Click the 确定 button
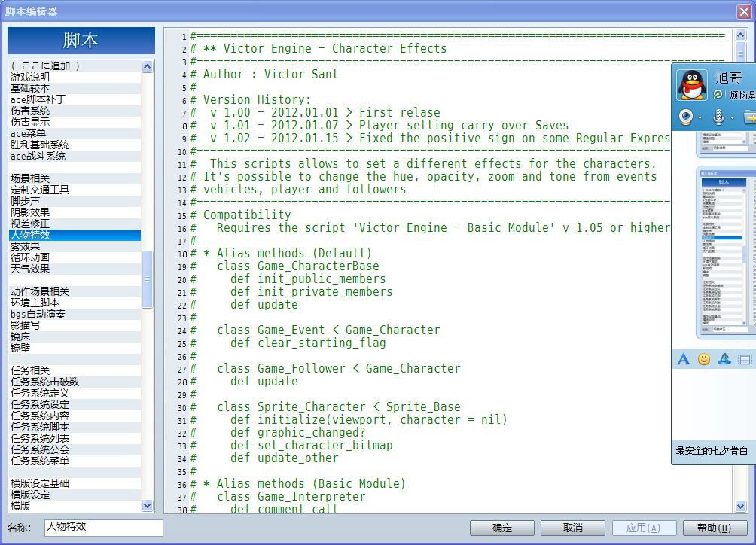 [502, 528]
